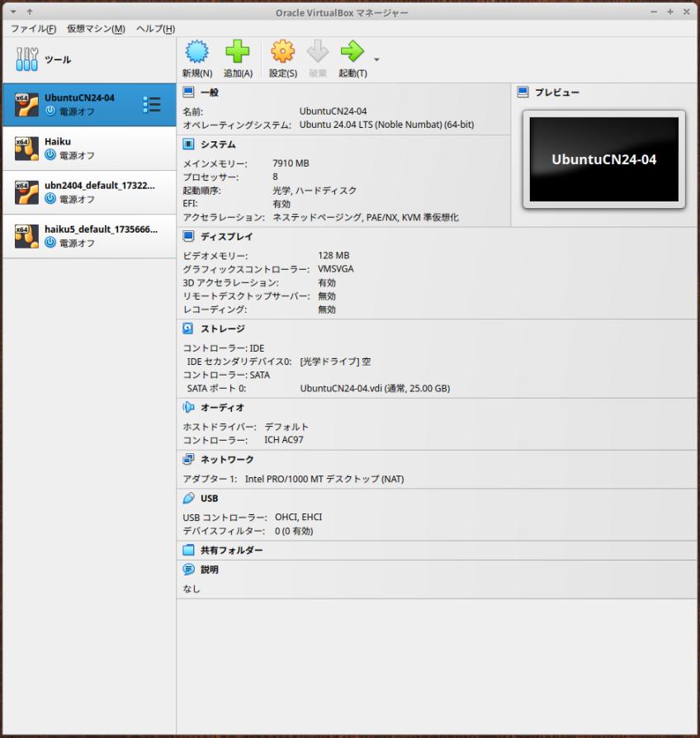Select the ubn2404_default VM icon
This screenshot has width=700, height=738.
pos(26,192)
